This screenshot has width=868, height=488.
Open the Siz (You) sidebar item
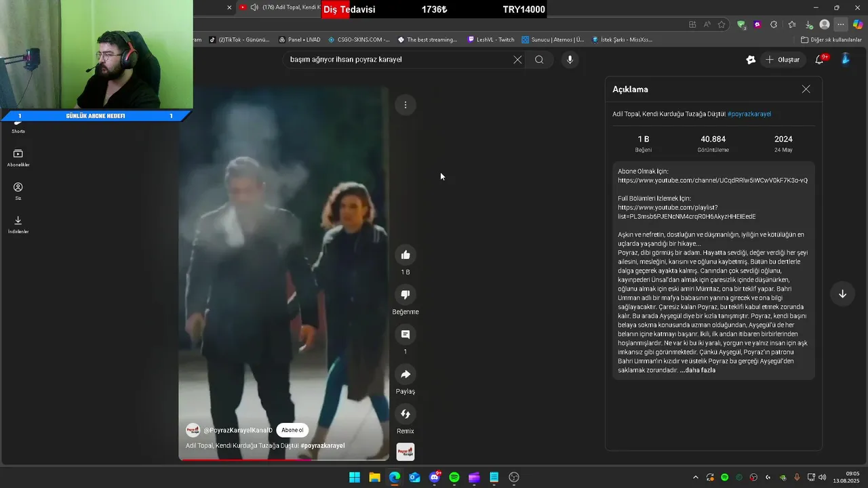(18, 191)
